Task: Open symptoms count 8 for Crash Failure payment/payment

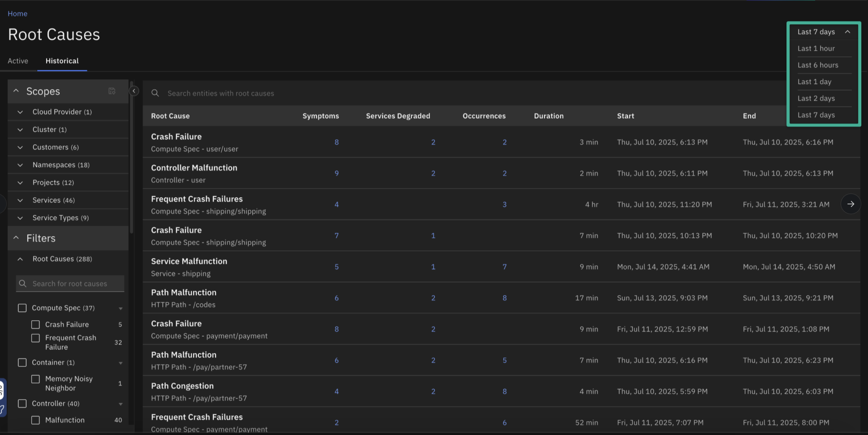Action: [x=337, y=329]
